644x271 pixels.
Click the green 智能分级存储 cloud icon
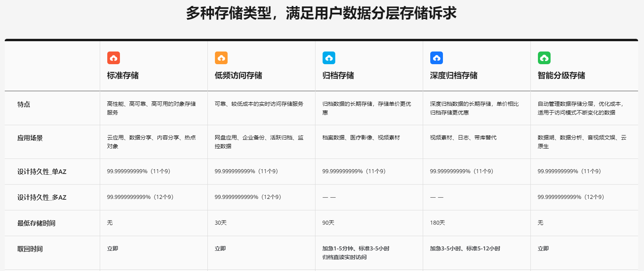[544, 58]
